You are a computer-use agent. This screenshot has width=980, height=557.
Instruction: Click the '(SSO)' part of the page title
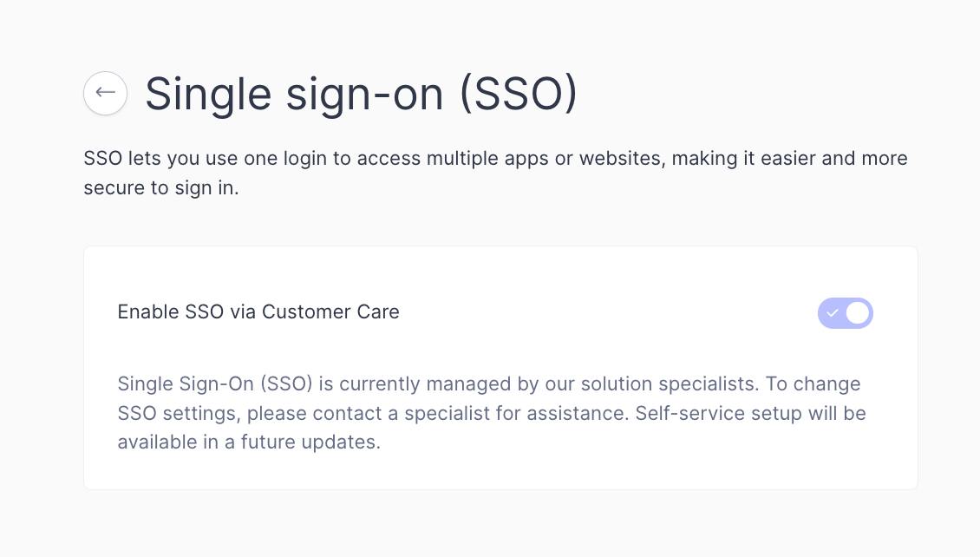point(518,94)
